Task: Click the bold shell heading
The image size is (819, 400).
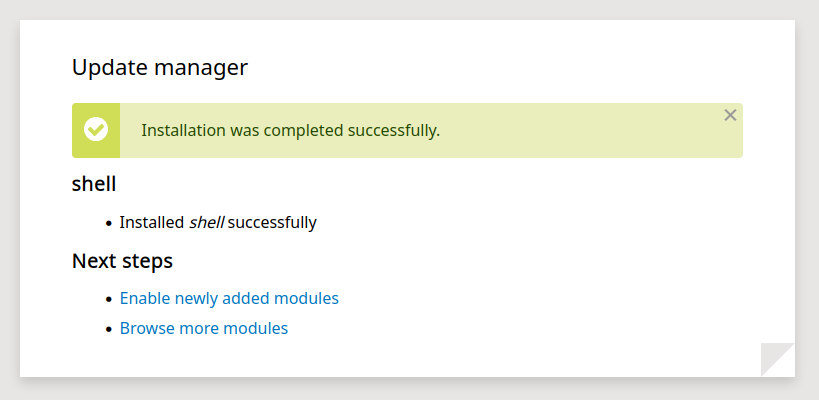Action: pyautogui.click(x=94, y=184)
